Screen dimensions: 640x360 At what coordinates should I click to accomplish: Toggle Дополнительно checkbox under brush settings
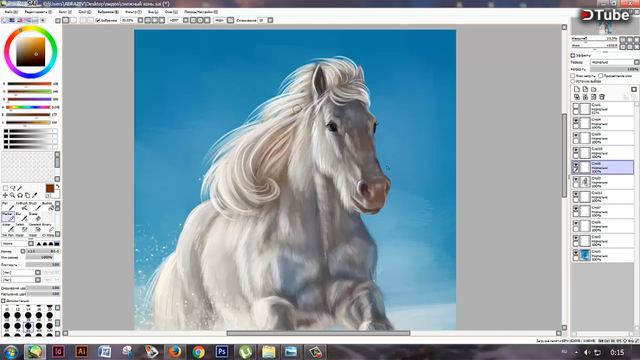(3, 301)
